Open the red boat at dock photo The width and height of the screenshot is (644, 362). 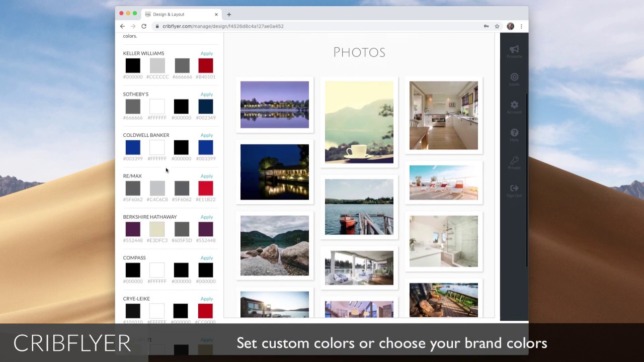pos(359,207)
